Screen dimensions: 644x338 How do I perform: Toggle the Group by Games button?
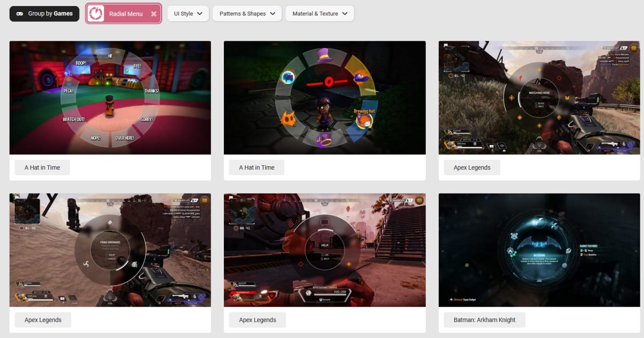[x=44, y=14]
